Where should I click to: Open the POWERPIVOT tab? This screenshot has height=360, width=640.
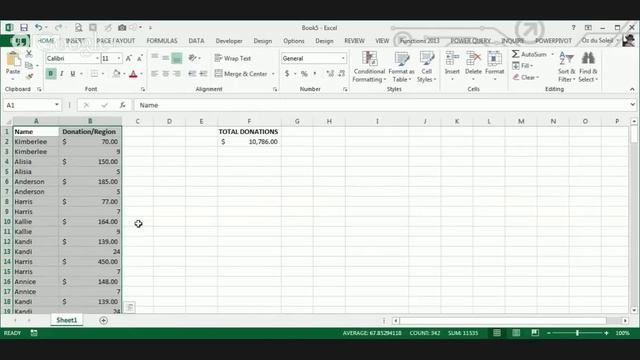pyautogui.click(x=553, y=41)
